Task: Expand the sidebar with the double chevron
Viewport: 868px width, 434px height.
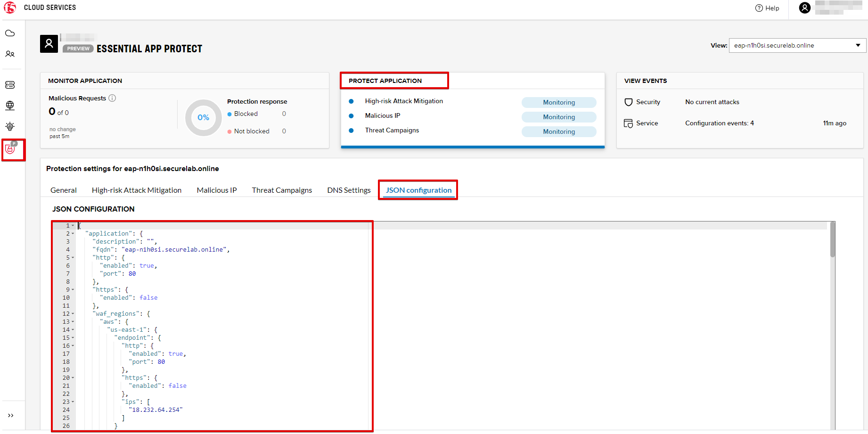Action: tap(10, 416)
